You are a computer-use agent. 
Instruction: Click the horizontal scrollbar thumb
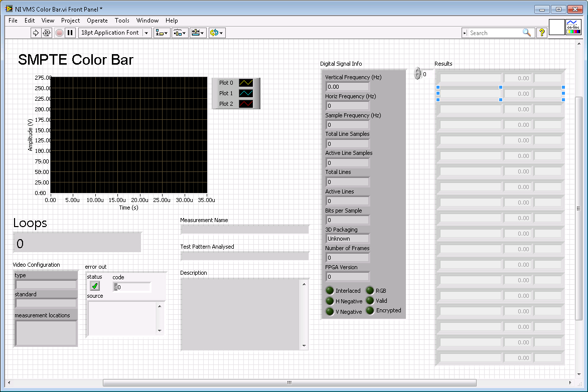(x=289, y=382)
